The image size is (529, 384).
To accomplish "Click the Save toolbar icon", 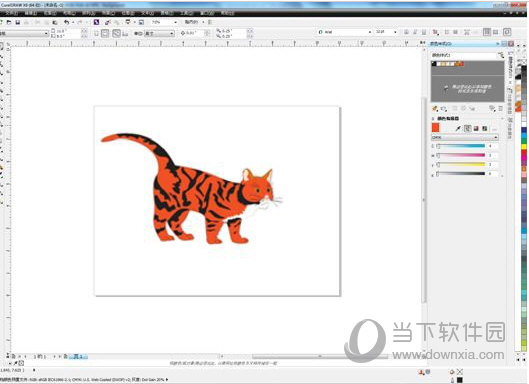I will pyautogui.click(x=18, y=22).
